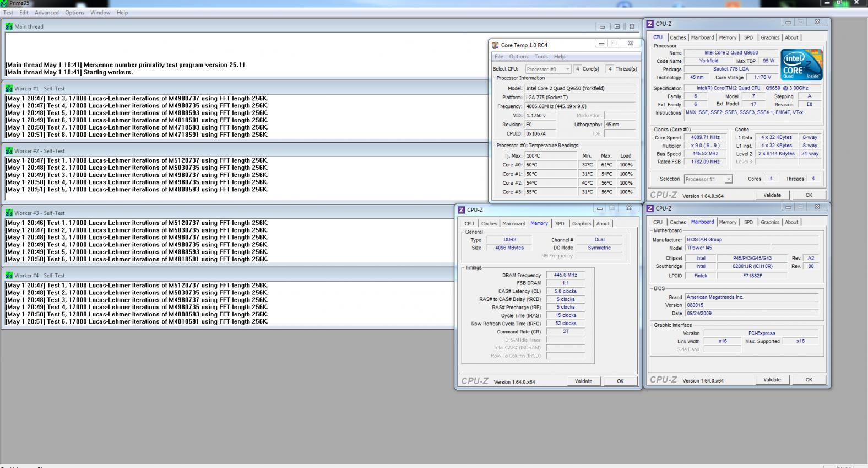Select SPD tab in the Mainboard CPU-Z window
The width and height of the screenshot is (868, 468).
pyautogui.click(x=748, y=222)
